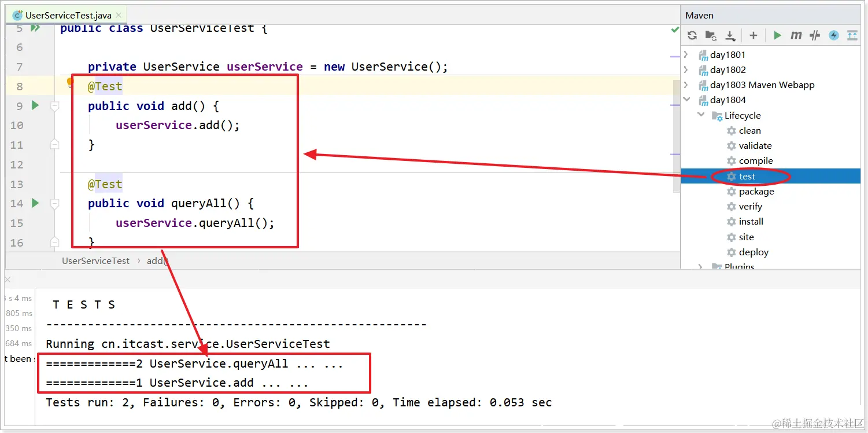
Task: Click the gear icon next to clean
Action: [x=732, y=131]
